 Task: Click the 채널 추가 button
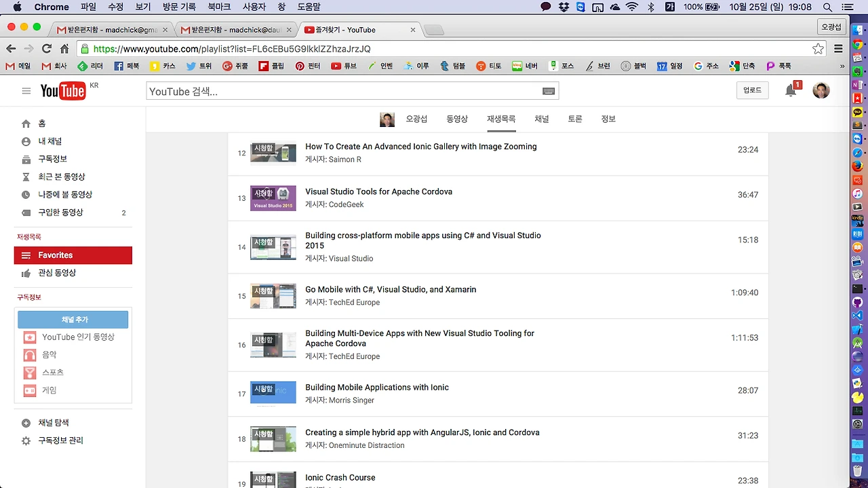pos(73,319)
